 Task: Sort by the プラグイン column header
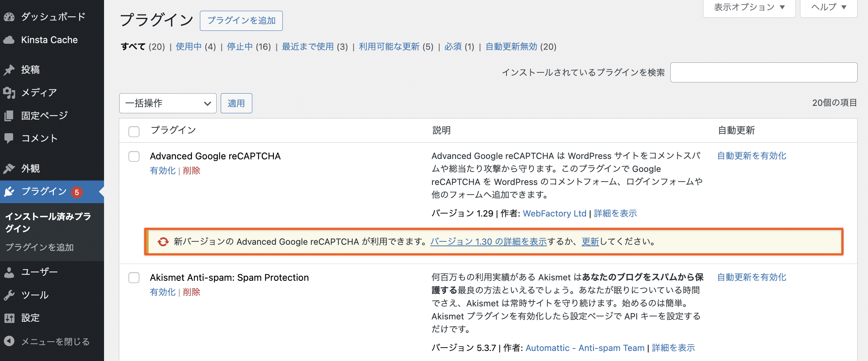click(x=173, y=130)
